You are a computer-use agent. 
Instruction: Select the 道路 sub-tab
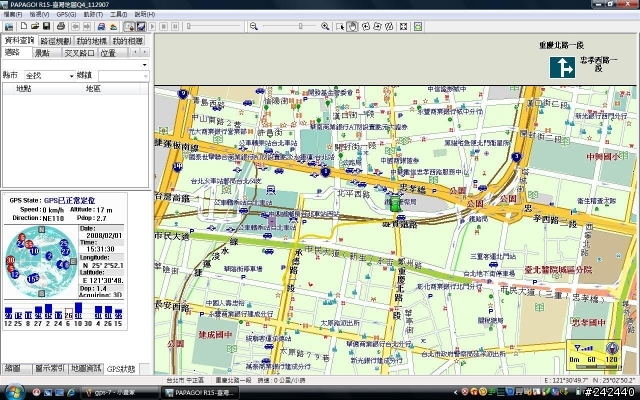coord(12,52)
